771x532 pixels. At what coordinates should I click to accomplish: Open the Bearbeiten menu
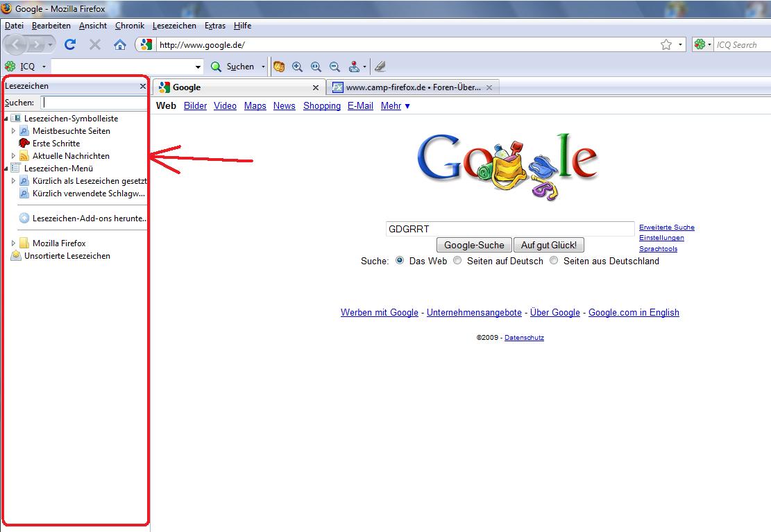click(51, 26)
